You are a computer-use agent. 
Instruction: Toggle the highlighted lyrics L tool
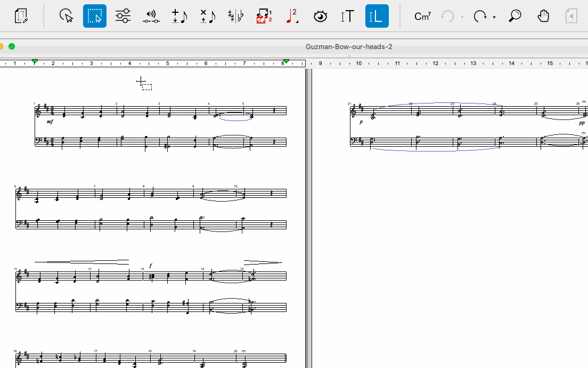coord(377,16)
